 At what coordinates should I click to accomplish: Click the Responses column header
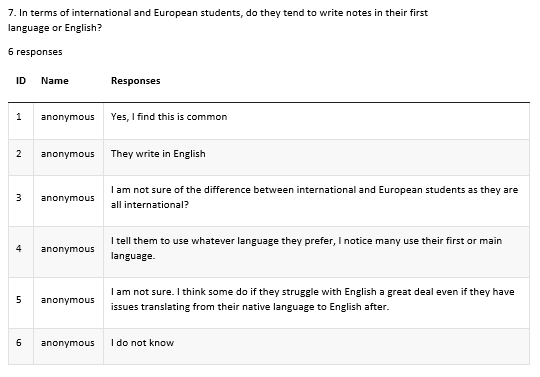(135, 81)
